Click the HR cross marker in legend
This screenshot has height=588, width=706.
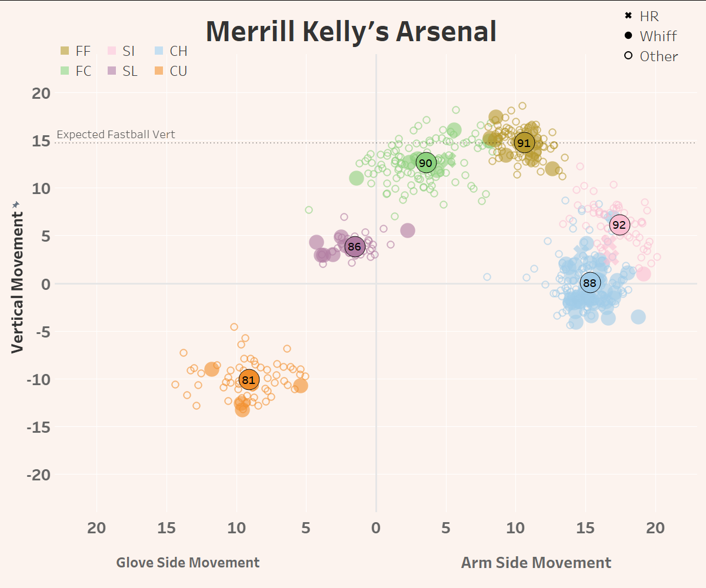point(628,15)
